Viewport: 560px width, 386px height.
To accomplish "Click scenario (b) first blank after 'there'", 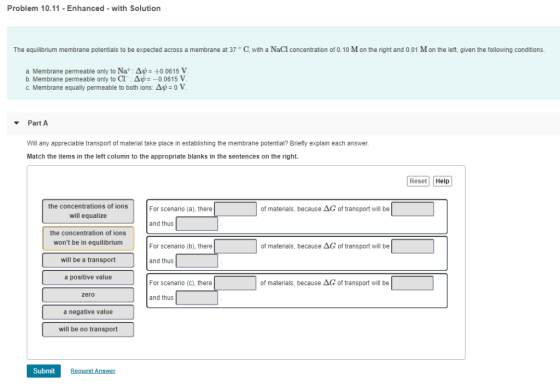I will [x=235, y=246].
